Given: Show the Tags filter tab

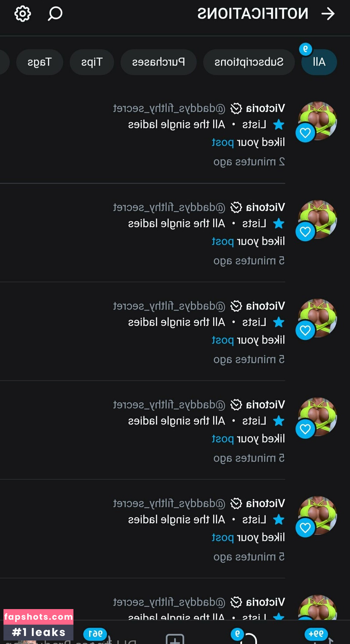Looking at the screenshot, I should 40,62.
